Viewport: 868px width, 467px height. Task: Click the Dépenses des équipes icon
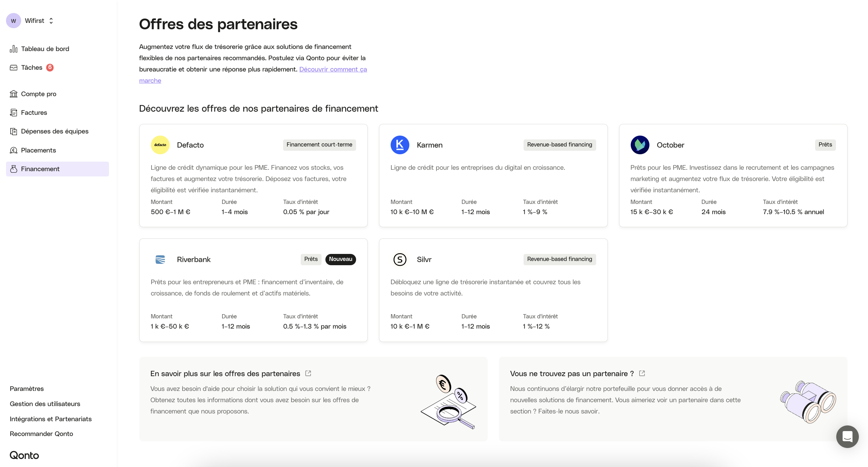pyautogui.click(x=13, y=131)
